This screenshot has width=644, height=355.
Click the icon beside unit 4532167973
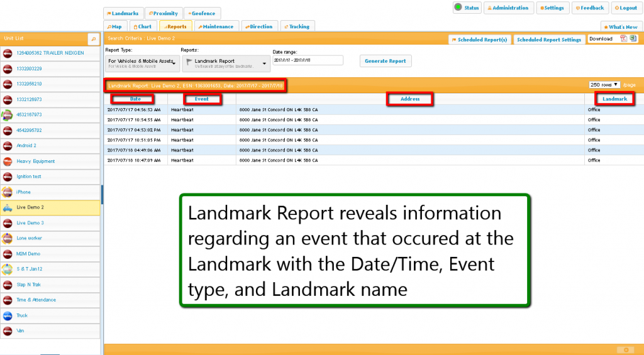(x=8, y=115)
